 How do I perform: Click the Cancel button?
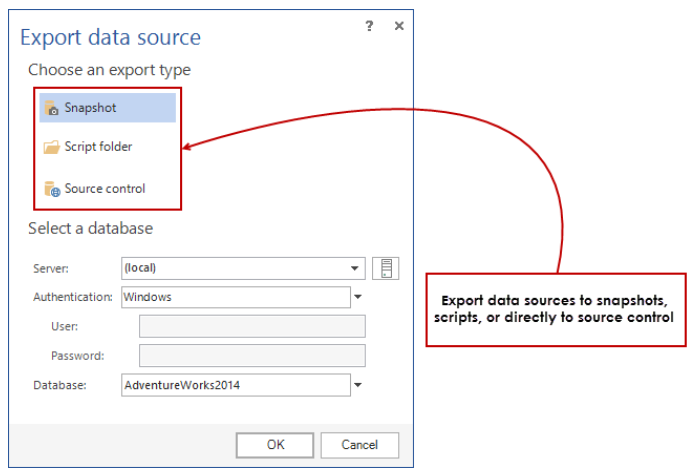pos(360,445)
